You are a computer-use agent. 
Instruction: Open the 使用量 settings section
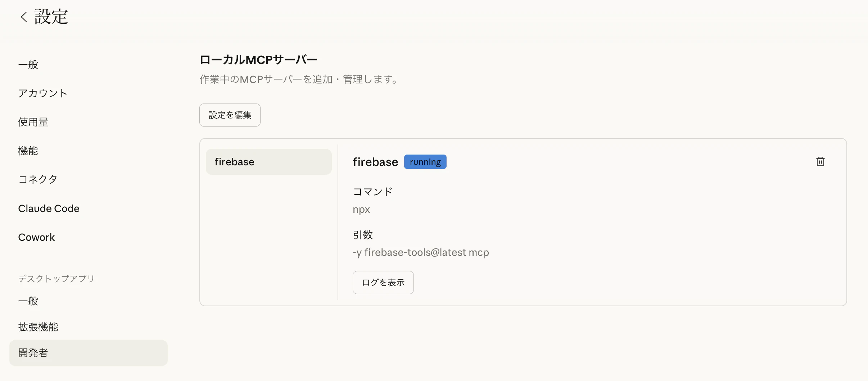click(33, 122)
